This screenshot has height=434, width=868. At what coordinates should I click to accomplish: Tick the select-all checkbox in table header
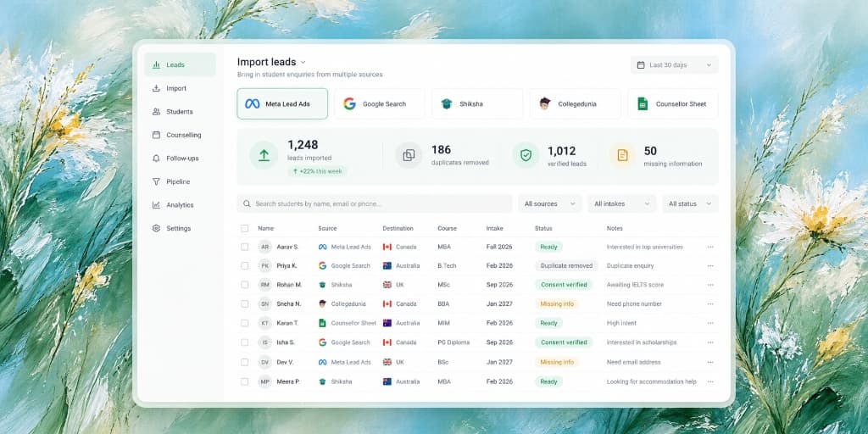tap(245, 228)
